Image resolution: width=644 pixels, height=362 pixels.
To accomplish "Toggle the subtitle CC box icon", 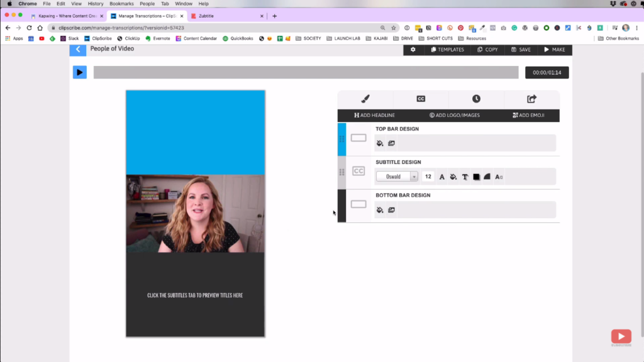I will [358, 171].
